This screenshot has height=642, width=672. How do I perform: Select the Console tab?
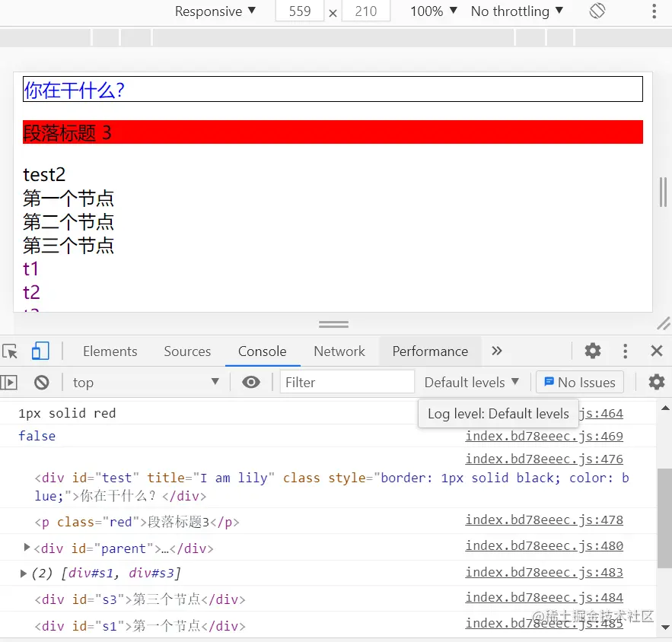[263, 351]
